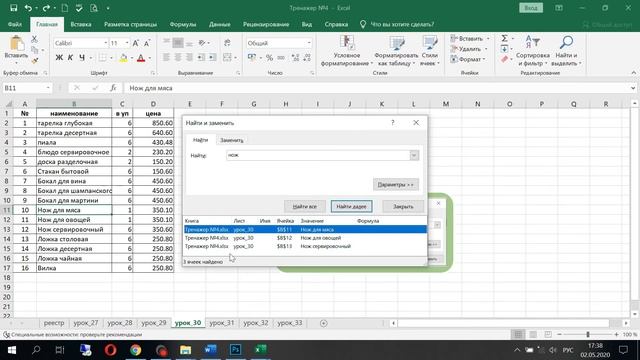
Task: Open sheet tab урок_29
Action: [x=154, y=323]
